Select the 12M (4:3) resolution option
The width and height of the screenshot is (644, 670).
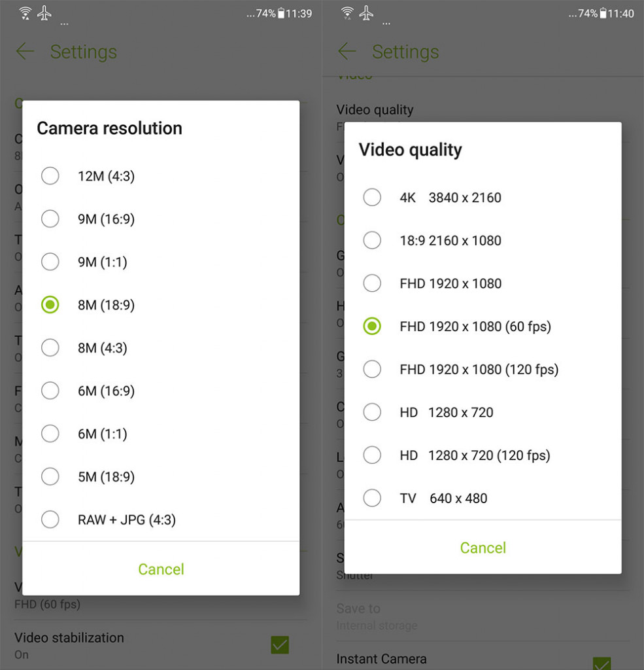point(161,176)
